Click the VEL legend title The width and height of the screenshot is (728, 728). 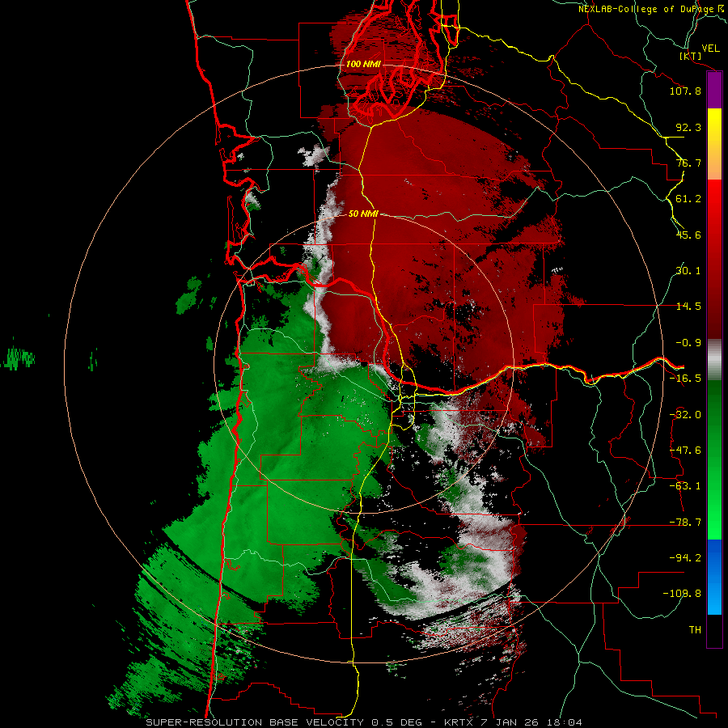710,49
